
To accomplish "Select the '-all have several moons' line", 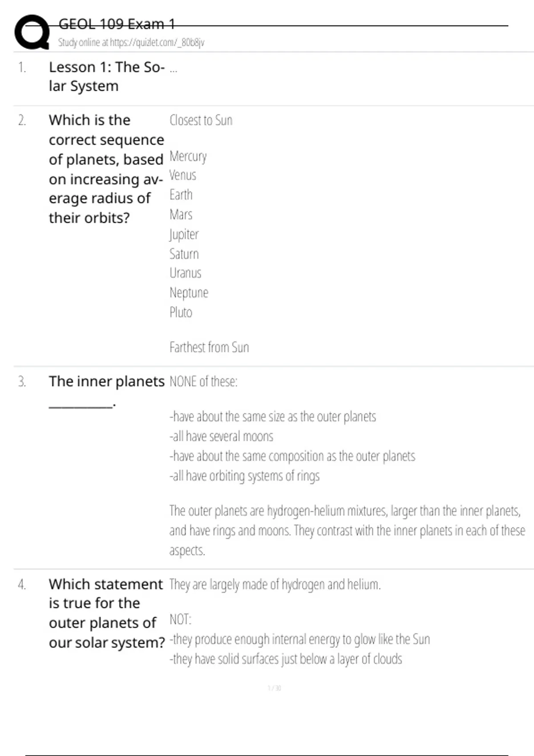I will pos(221,436).
